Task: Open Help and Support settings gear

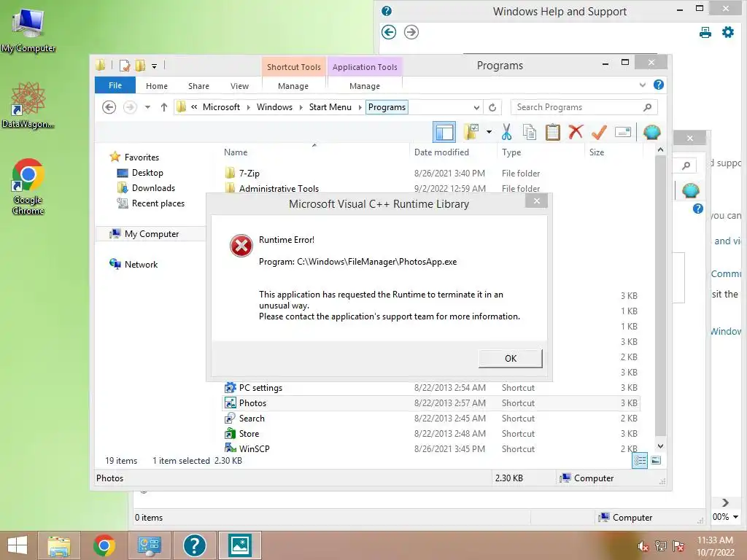Action: 728,32
